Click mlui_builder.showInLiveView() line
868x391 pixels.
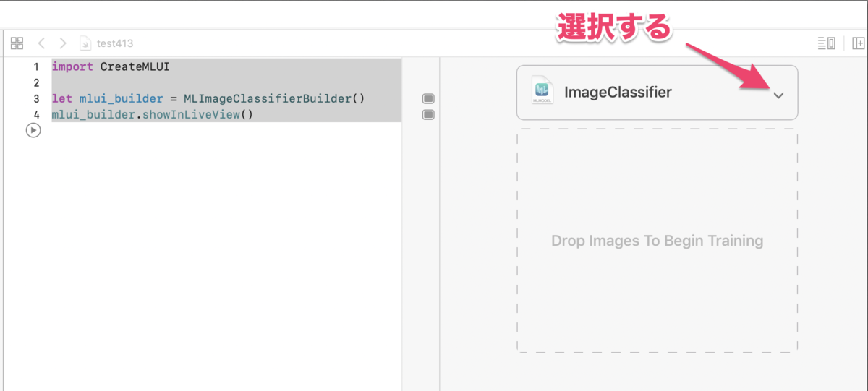pyautogui.click(x=153, y=114)
